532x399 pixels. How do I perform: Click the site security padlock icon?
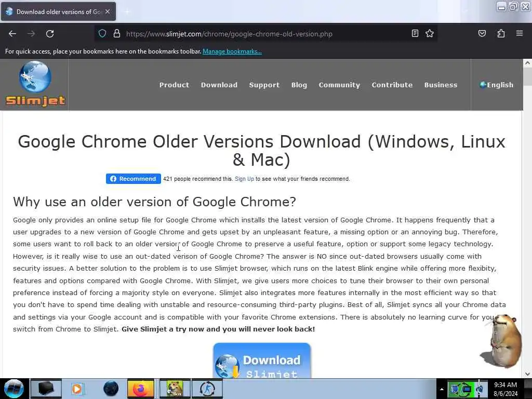click(x=117, y=34)
